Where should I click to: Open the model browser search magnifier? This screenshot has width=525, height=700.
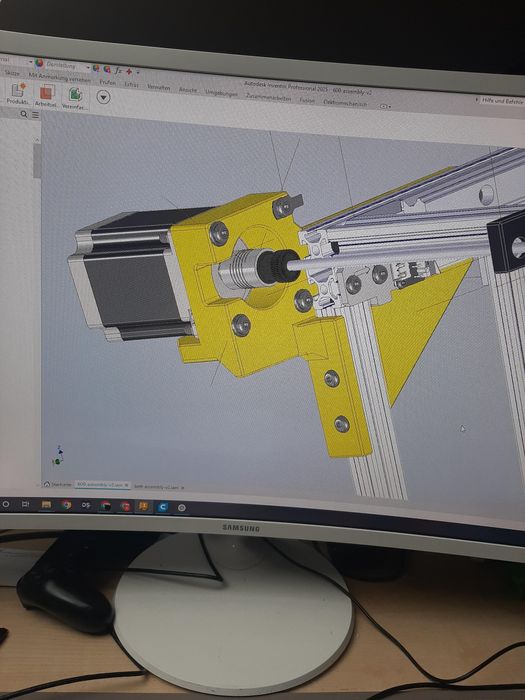(24, 114)
